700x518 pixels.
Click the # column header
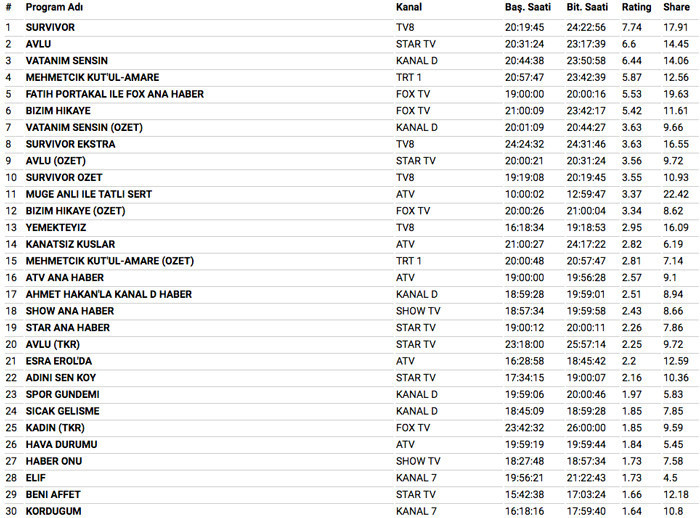pos(8,7)
